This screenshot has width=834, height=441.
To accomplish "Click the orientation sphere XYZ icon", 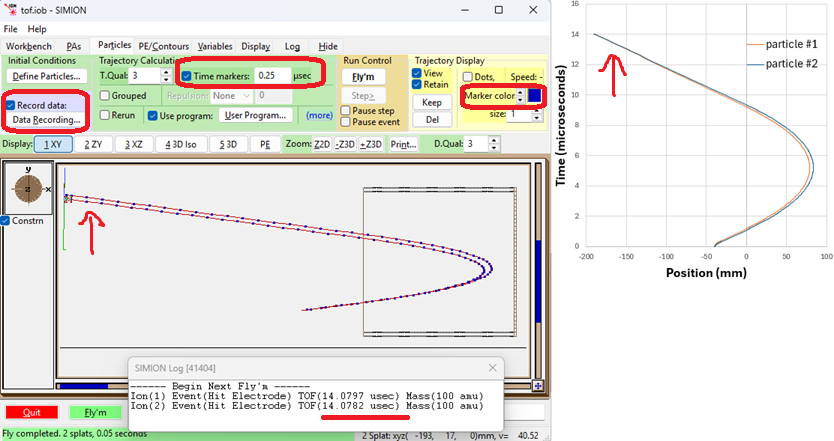I will [x=28, y=188].
